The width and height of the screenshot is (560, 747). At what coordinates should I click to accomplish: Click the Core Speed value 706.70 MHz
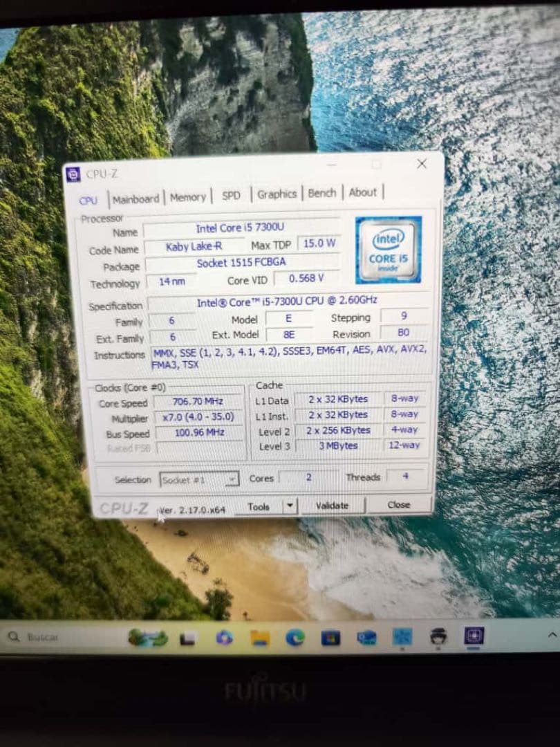click(198, 402)
